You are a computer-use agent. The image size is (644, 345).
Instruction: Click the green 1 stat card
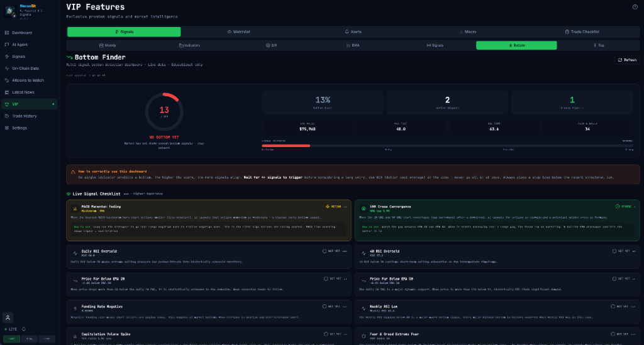coord(572,102)
